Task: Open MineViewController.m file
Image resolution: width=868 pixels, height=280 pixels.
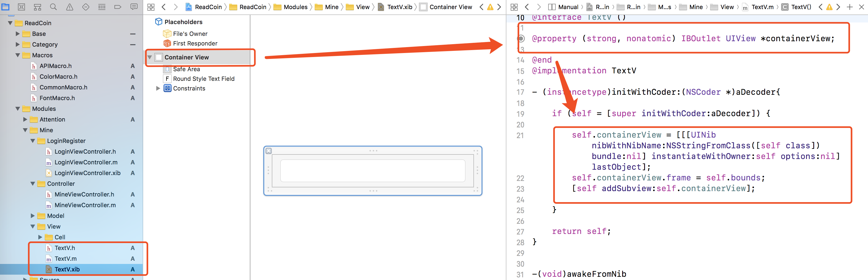Action: pyautogui.click(x=85, y=205)
